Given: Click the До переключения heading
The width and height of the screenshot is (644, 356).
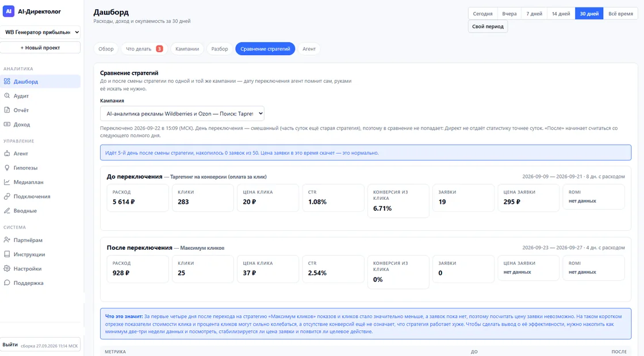Looking at the screenshot, I should click(x=135, y=177).
